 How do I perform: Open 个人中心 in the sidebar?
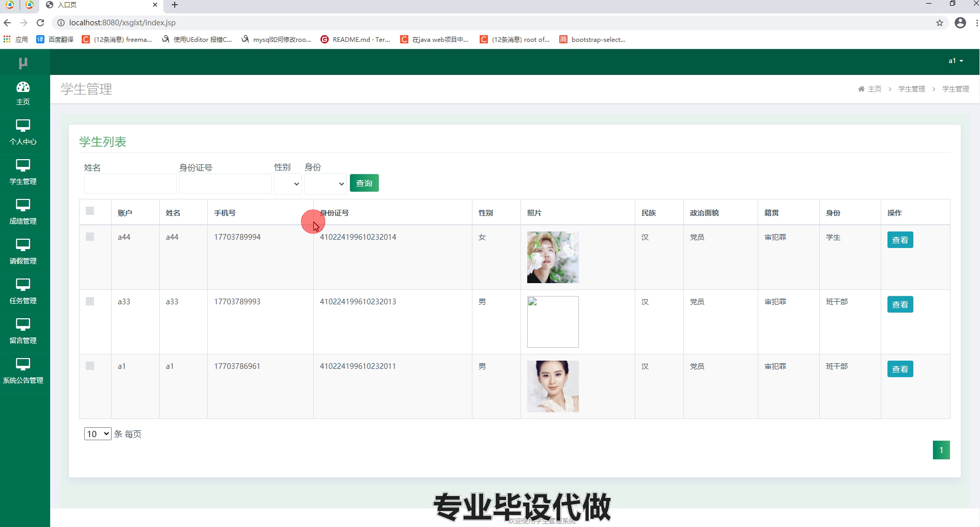pos(23,133)
